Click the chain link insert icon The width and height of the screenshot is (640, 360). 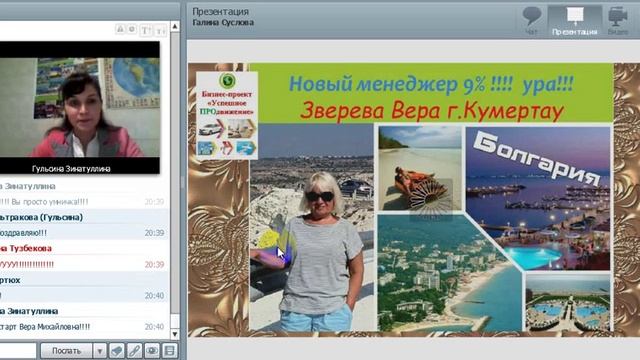(x=134, y=351)
